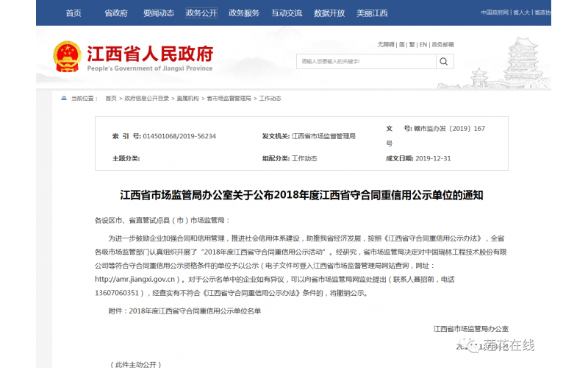Click 首页 in the breadcrumb

click(111, 99)
